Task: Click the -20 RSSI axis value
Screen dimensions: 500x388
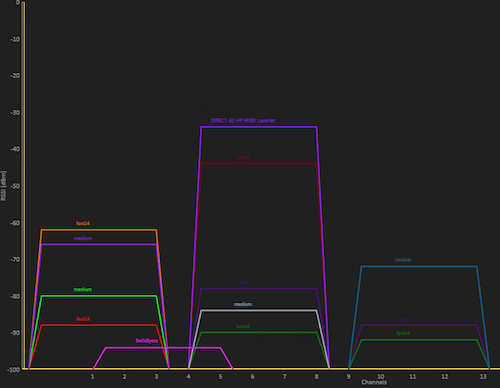Action: [15, 76]
